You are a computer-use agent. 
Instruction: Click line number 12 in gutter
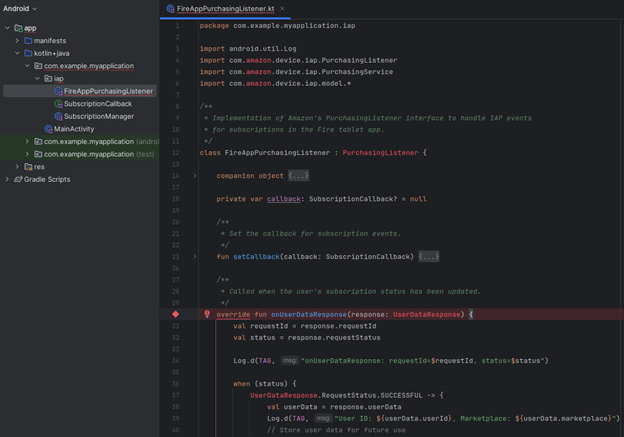tap(176, 152)
